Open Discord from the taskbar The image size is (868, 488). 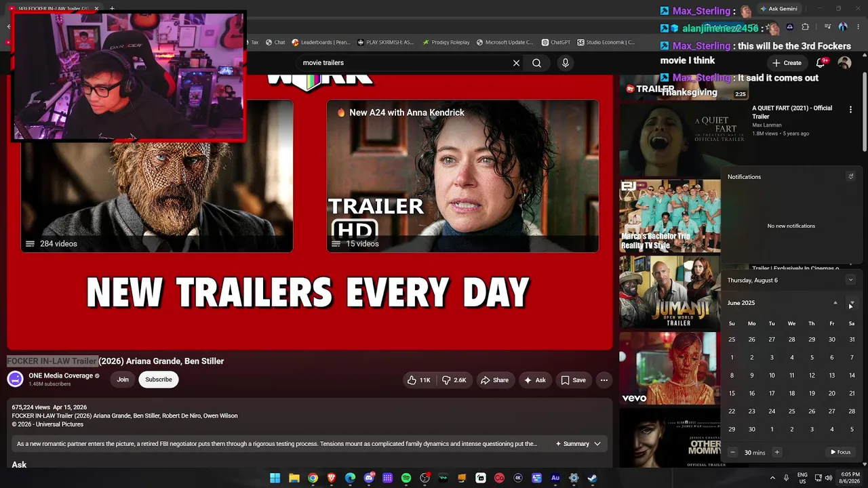coord(369,478)
